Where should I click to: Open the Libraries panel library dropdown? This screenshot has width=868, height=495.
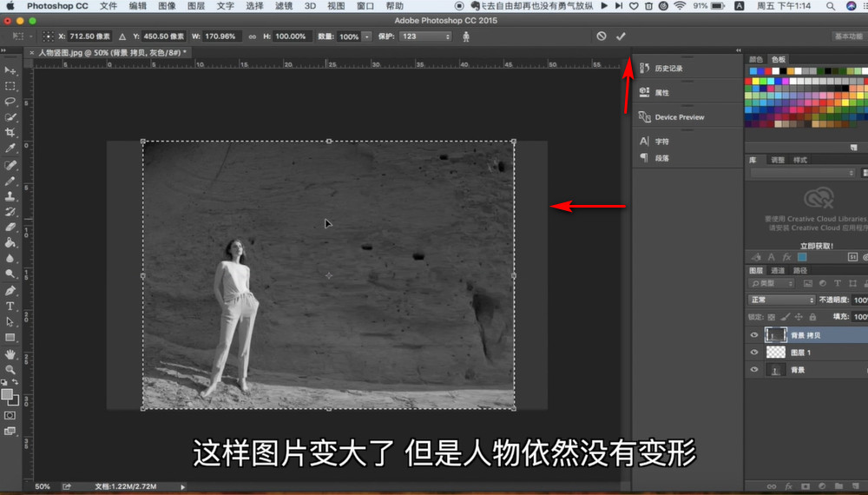point(803,174)
